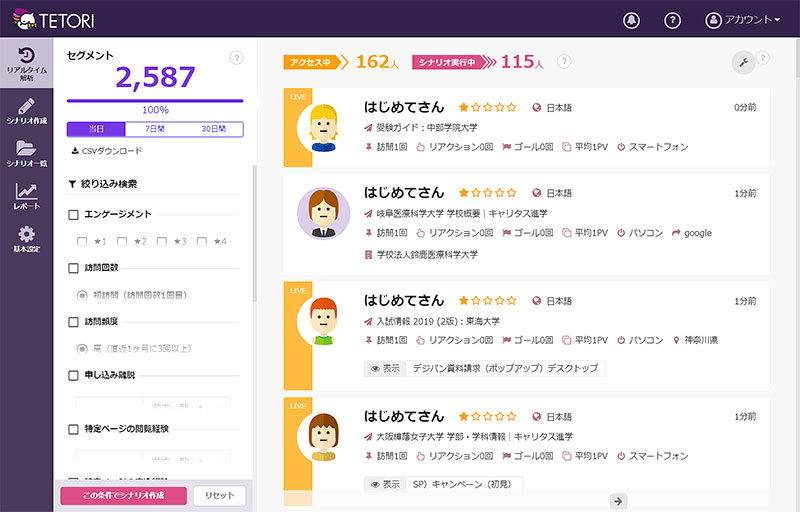
Task: Select the 7日間 period tab
Action: pyautogui.click(x=155, y=129)
